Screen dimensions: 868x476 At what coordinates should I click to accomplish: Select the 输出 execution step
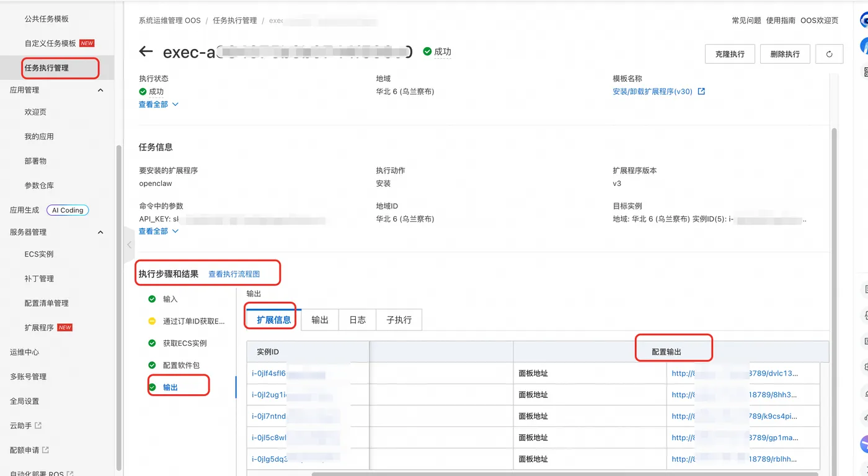tap(170, 387)
